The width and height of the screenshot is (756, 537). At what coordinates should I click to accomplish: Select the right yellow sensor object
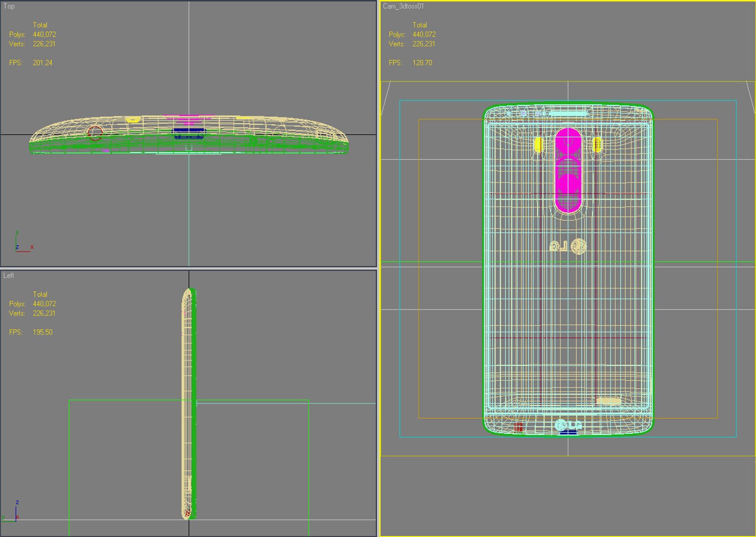597,145
